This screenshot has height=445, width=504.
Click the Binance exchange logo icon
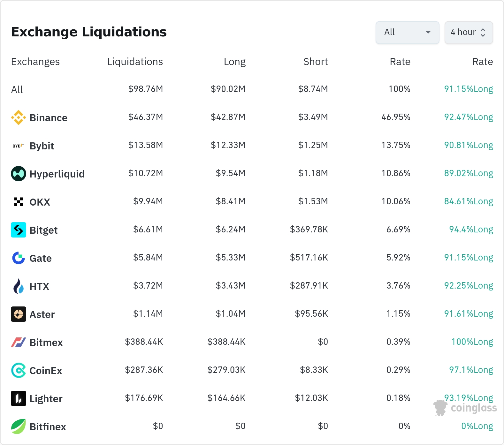19,117
